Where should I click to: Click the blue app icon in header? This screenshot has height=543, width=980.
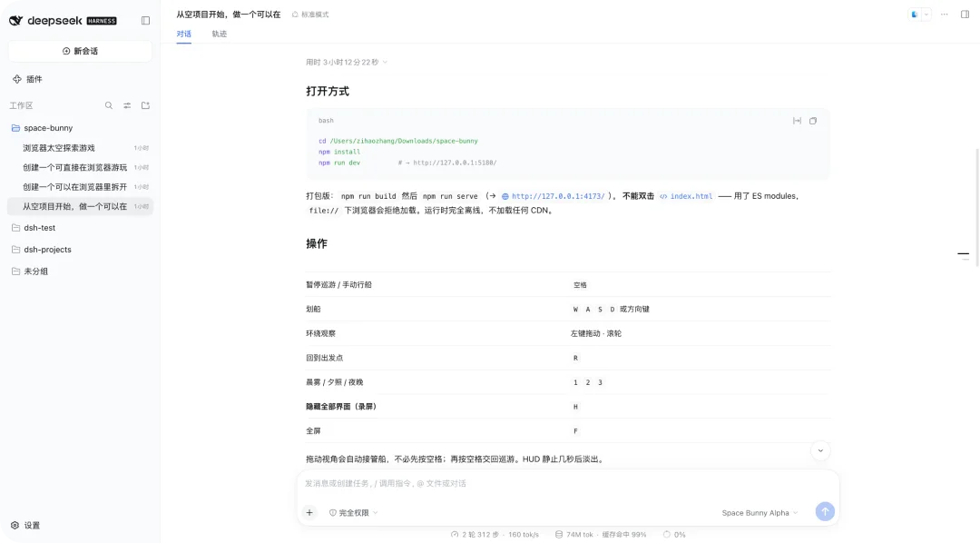915,15
